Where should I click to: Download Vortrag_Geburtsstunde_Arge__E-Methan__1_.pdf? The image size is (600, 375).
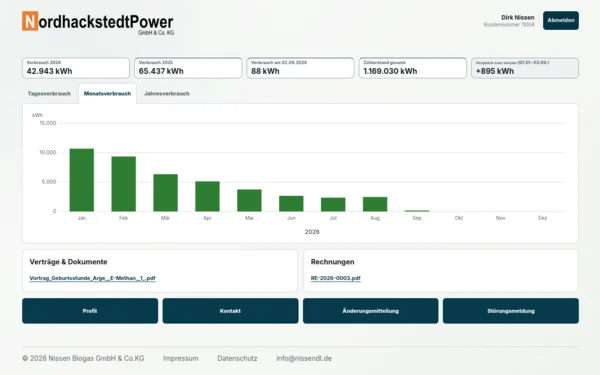[92, 278]
